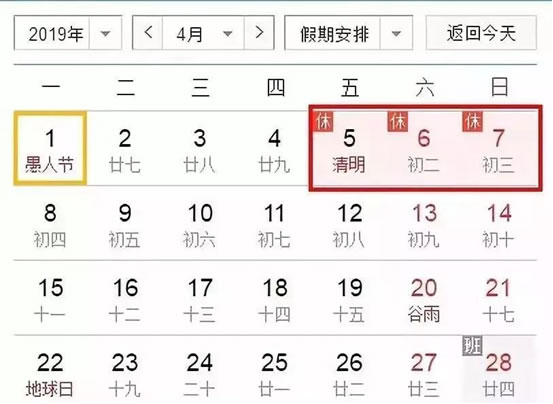Select April 1 愚人节
The image size is (553, 404).
point(50,148)
